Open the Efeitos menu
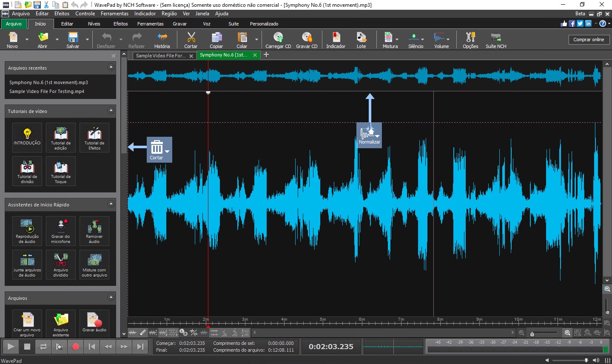This screenshot has height=364, width=612. click(x=62, y=13)
